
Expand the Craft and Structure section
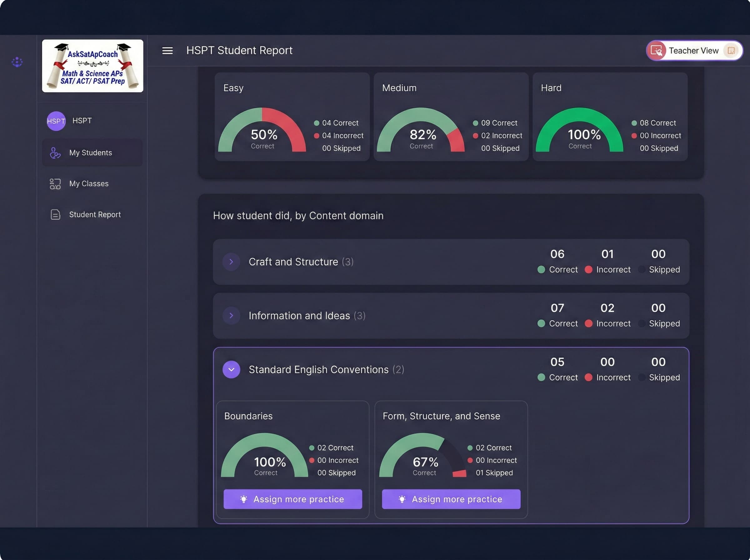[x=232, y=262]
